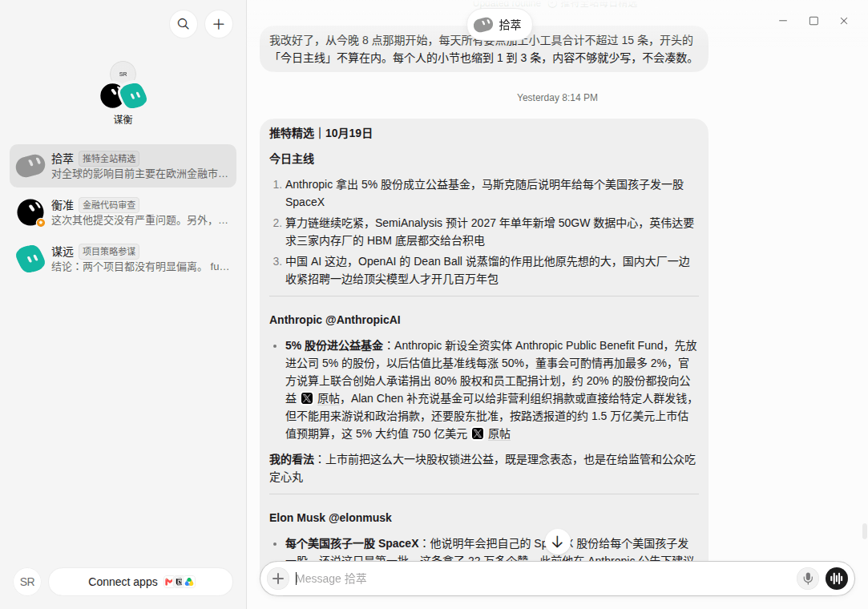
Task: Click the Notion icon in Connect apps
Action: pos(179,582)
